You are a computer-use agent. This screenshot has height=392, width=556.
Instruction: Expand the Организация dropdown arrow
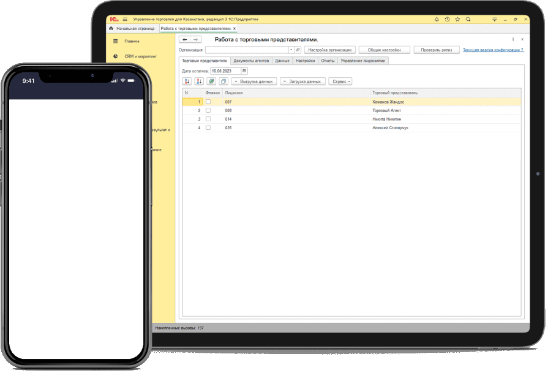[x=291, y=50]
